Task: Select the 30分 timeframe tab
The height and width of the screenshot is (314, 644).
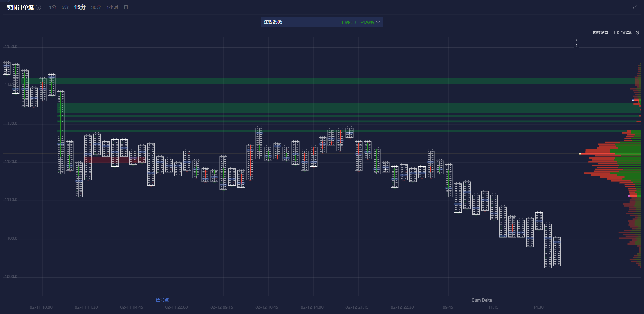Action: point(96,7)
